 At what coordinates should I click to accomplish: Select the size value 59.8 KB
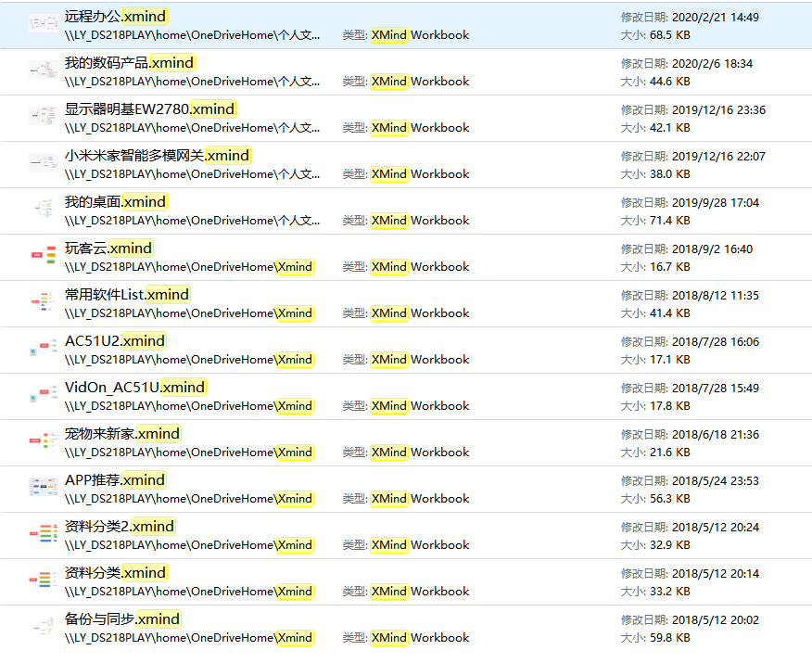pos(670,638)
